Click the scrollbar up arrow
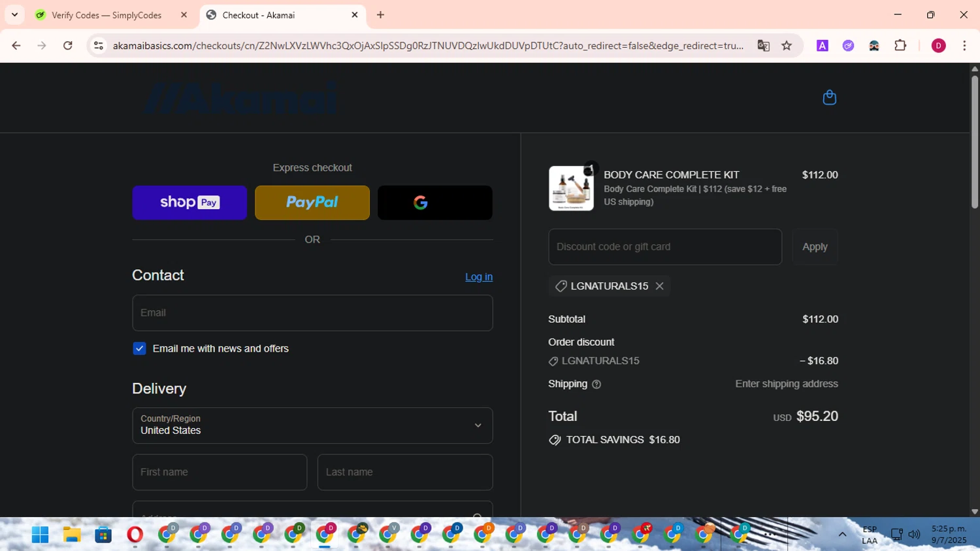Image resolution: width=980 pixels, height=551 pixels. 975,69
